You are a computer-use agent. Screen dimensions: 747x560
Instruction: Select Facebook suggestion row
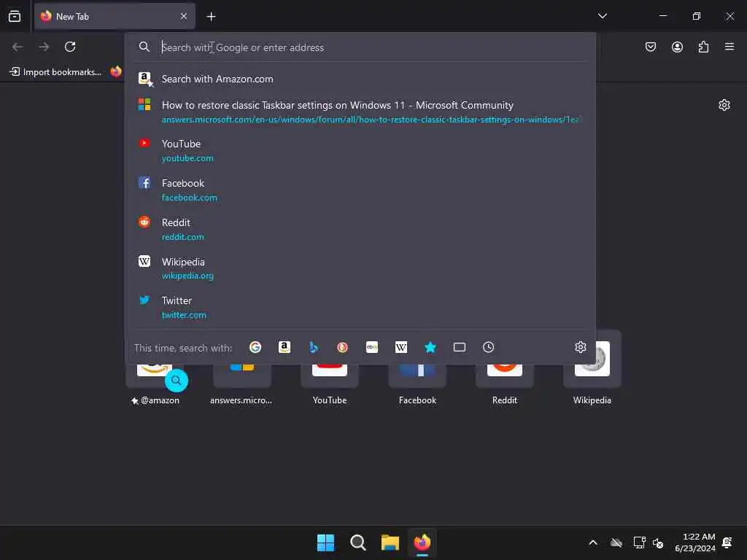click(360, 190)
